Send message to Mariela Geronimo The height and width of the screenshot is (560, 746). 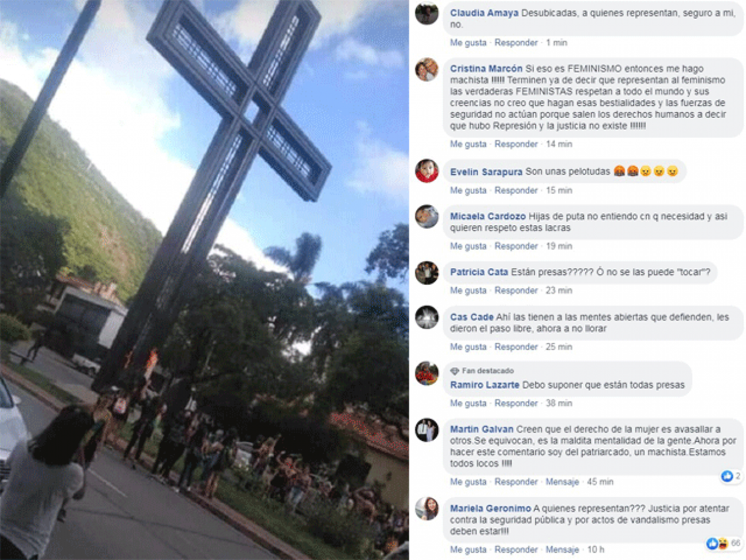point(562,549)
